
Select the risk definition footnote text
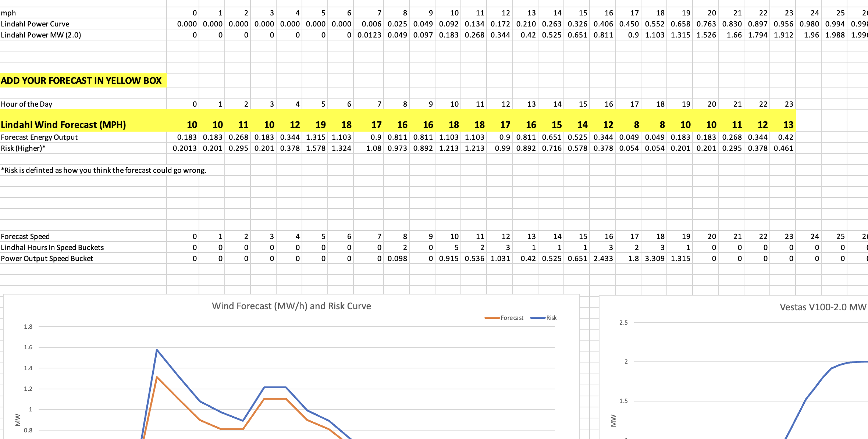pos(103,170)
